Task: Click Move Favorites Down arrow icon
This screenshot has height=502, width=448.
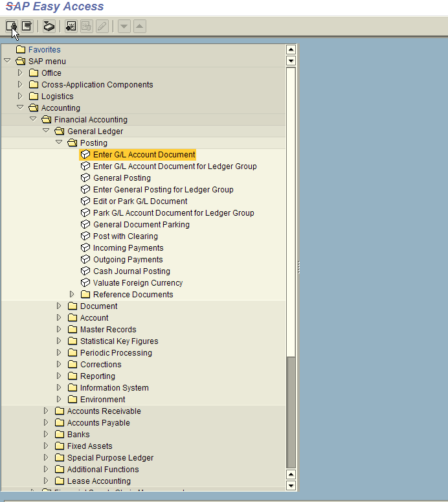Action: 124,26
